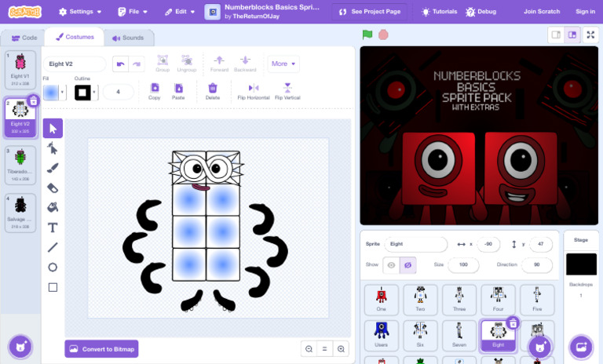Select the One sprite thumbnail
Image resolution: width=603 pixels, height=364 pixels.
381,300
